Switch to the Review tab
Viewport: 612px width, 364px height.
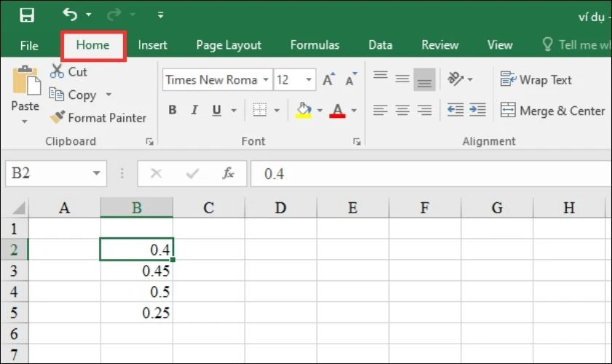[440, 45]
